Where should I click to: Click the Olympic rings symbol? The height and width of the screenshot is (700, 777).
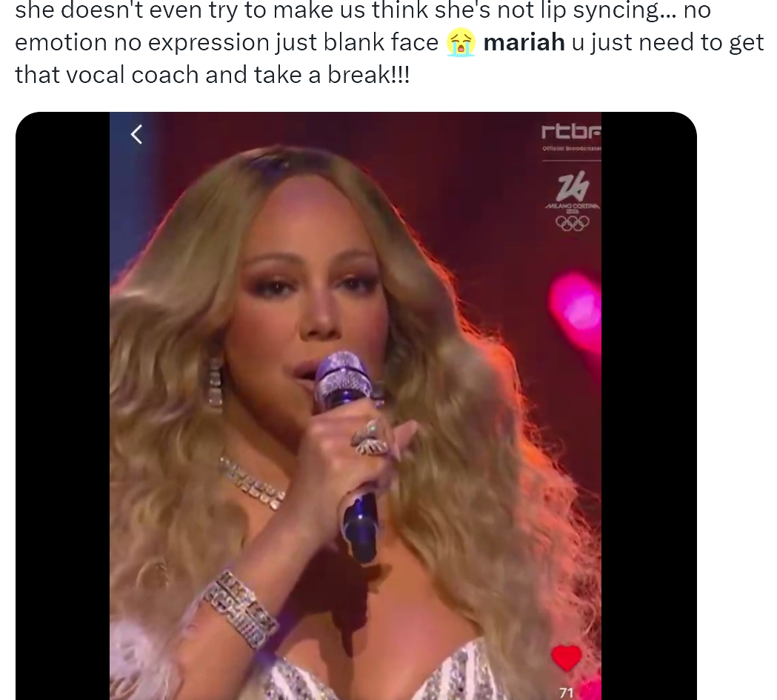[573, 223]
